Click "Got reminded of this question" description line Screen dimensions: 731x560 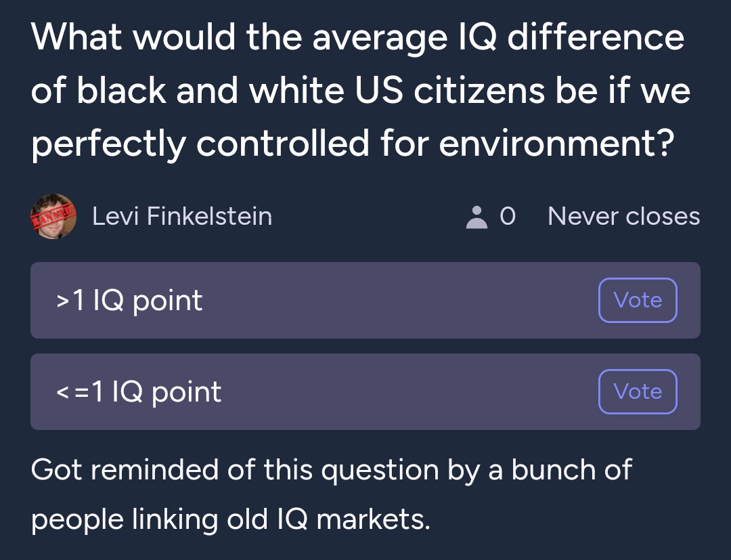coord(235,469)
